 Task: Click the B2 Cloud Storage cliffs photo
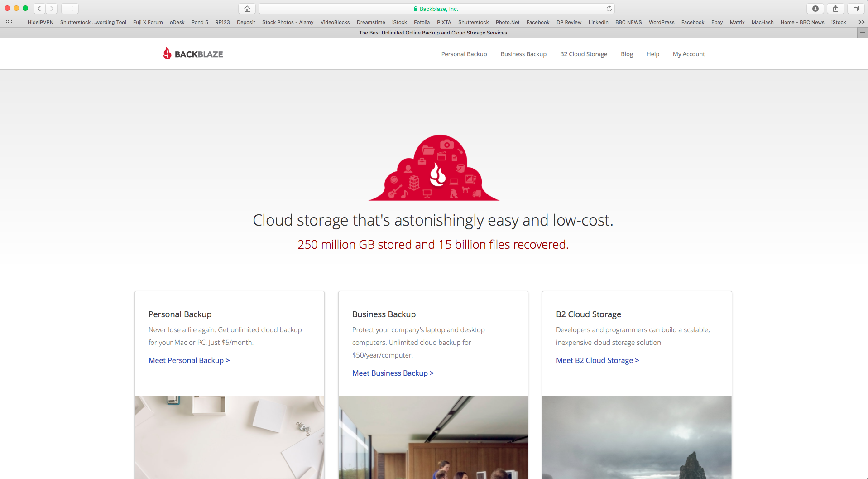coord(637,437)
